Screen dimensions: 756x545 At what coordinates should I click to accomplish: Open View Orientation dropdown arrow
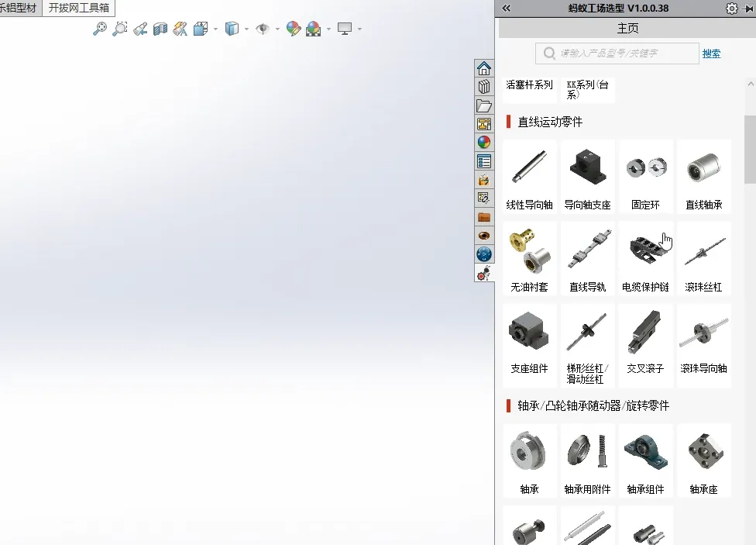pyautogui.click(x=215, y=29)
